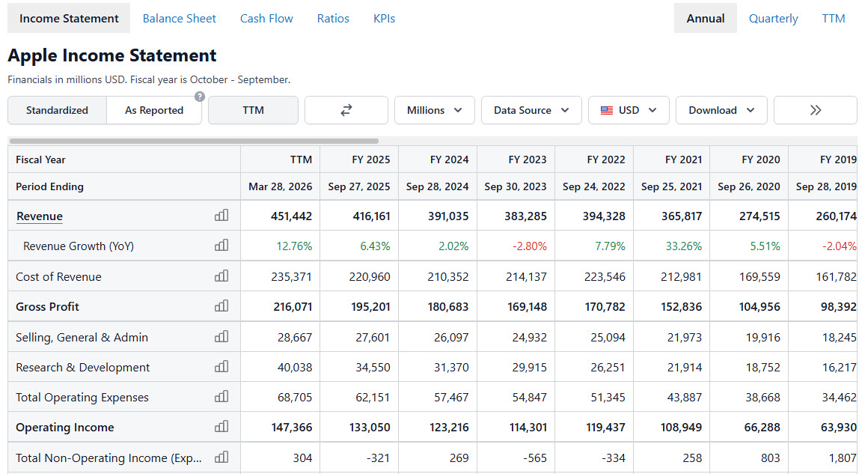Open the Data Source dropdown
This screenshot has height=474, width=868.
531,110
